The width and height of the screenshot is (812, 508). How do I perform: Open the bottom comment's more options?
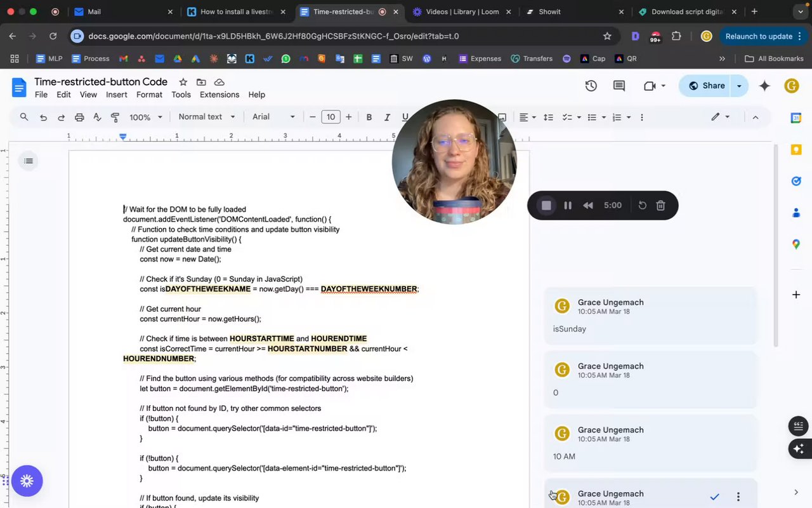point(738,497)
